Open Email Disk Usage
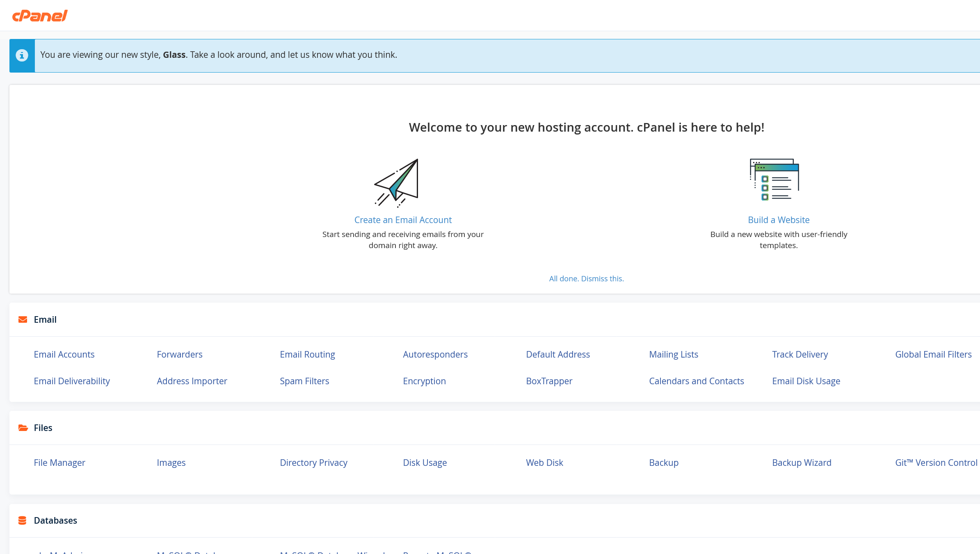Screen dimensions: 980x554 click(x=806, y=381)
